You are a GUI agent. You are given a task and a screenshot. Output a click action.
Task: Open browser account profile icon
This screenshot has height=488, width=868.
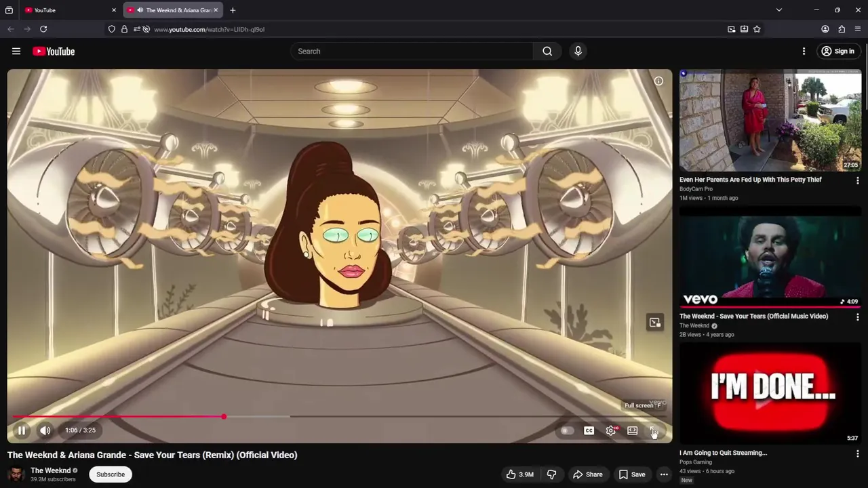(x=825, y=29)
